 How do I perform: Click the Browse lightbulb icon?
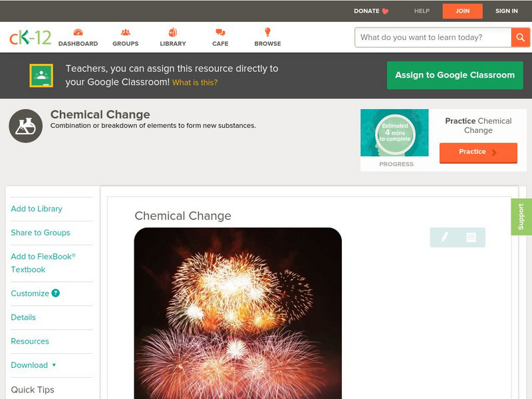[267, 32]
